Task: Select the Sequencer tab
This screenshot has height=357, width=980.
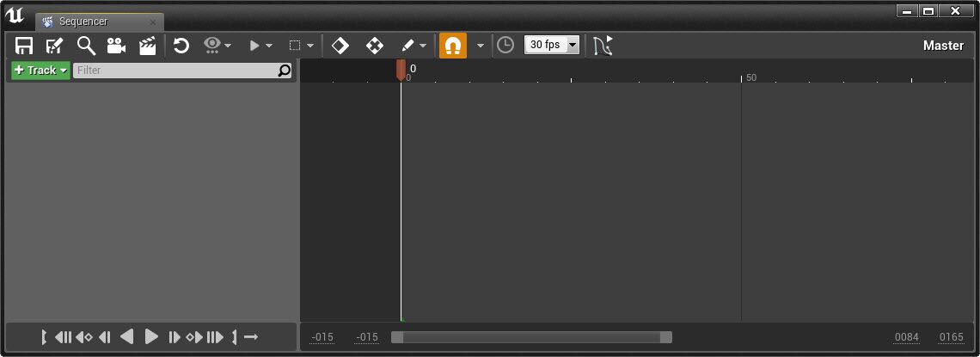Action: tap(100, 22)
